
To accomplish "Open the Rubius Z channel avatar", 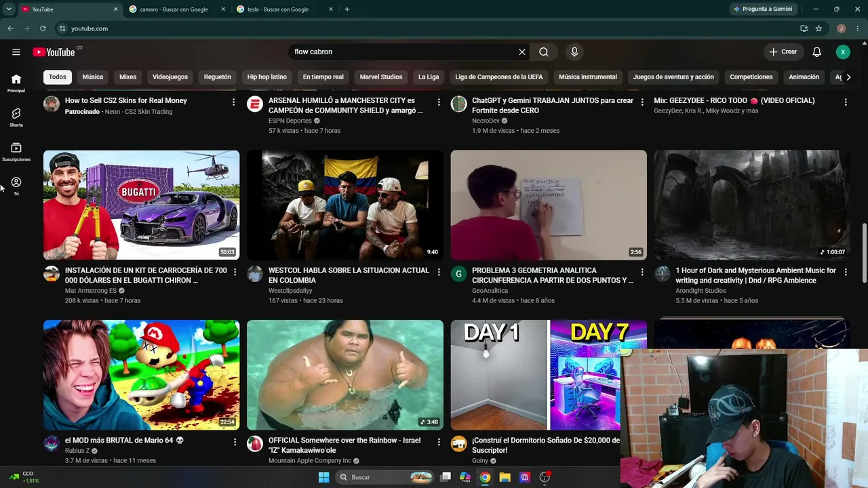I will coord(52,444).
